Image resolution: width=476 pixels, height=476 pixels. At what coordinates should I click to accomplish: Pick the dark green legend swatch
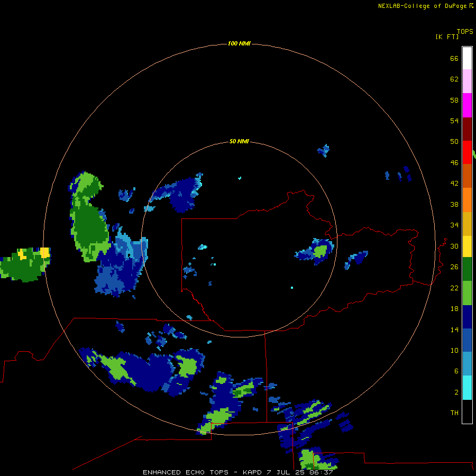[x=467, y=269]
